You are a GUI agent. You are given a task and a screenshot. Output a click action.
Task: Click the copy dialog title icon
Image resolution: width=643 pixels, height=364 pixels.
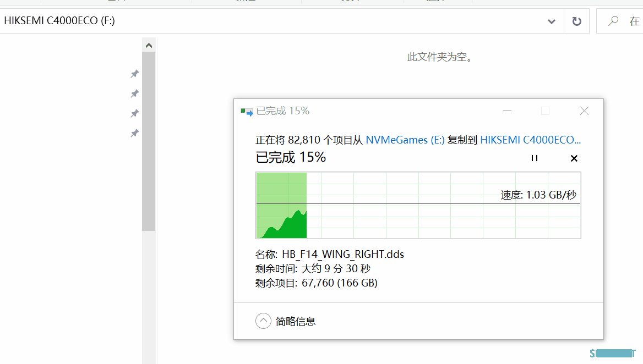coord(247,112)
